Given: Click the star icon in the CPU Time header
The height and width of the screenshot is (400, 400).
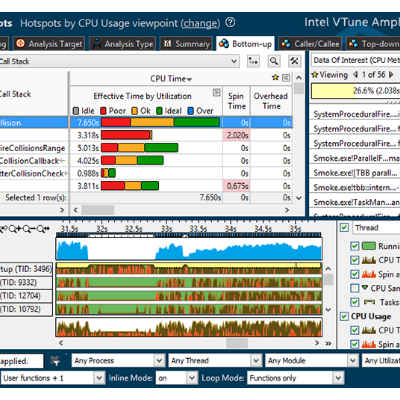Looking at the screenshot, I should point(275,78).
